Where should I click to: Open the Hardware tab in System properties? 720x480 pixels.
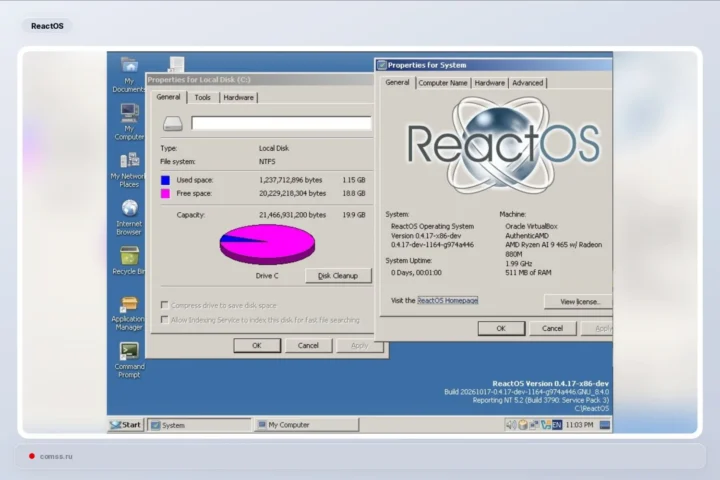point(489,83)
